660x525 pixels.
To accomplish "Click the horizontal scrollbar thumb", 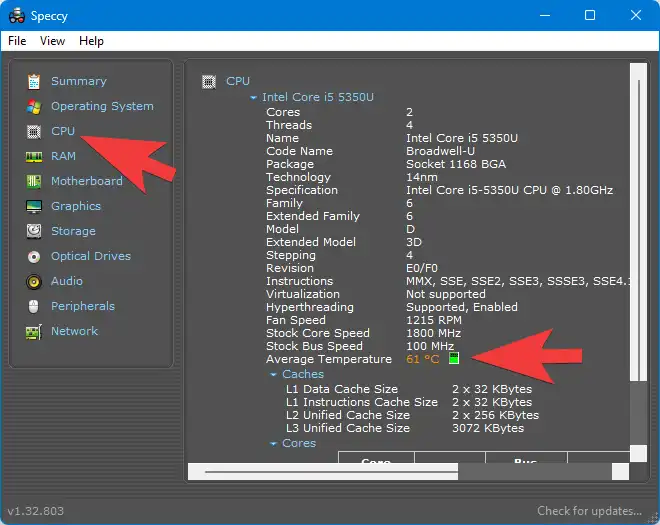I will pos(323,472).
